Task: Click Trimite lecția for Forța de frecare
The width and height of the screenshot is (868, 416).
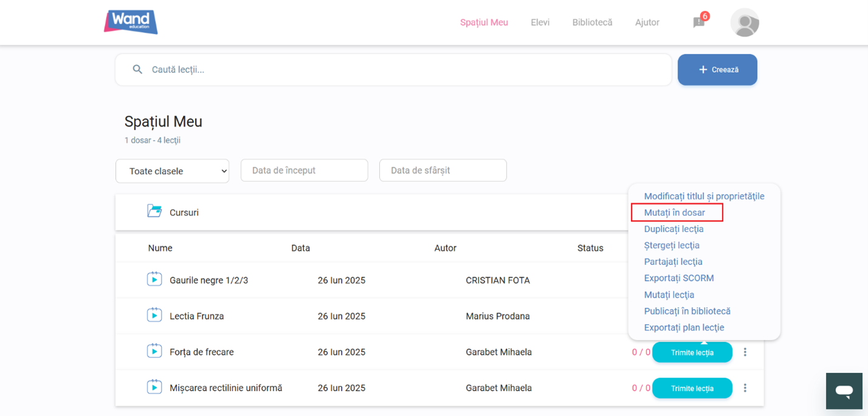Action: (692, 352)
